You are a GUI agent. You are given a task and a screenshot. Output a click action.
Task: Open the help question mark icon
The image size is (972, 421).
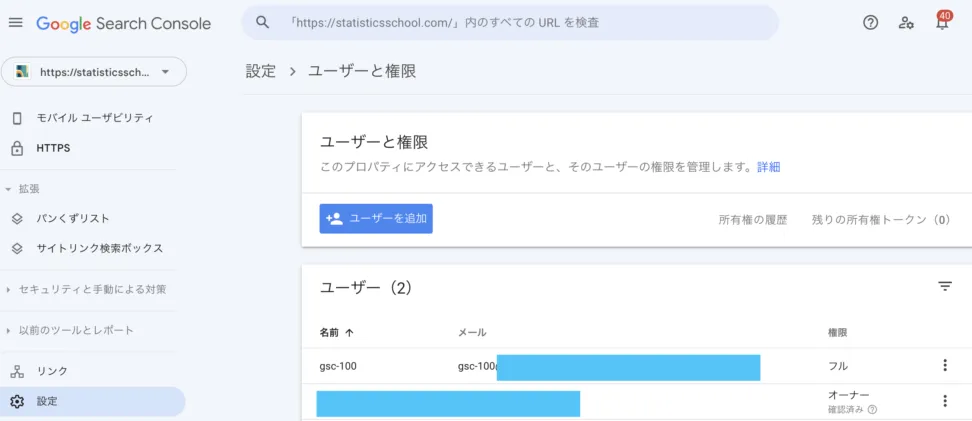pos(870,23)
